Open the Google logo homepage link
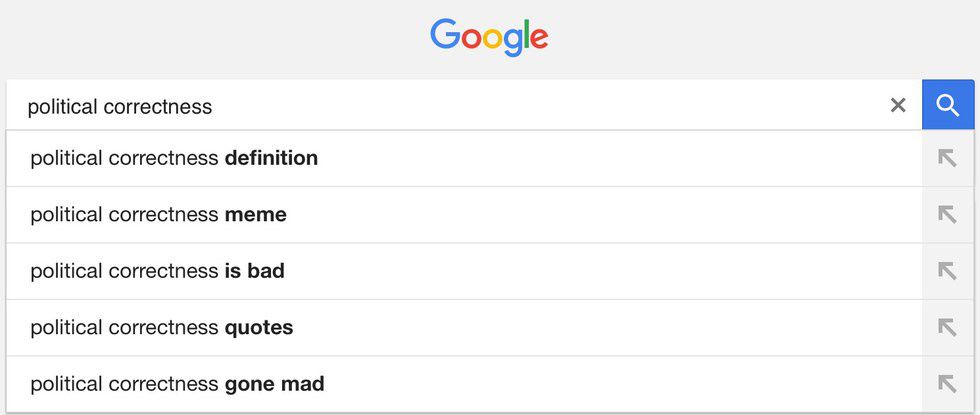This screenshot has height=415, width=980. pos(489,38)
